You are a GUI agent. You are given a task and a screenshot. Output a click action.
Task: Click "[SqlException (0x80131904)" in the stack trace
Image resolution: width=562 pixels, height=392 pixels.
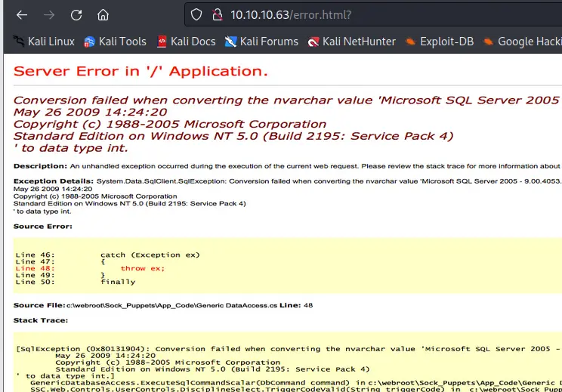pyautogui.click(x=83, y=349)
